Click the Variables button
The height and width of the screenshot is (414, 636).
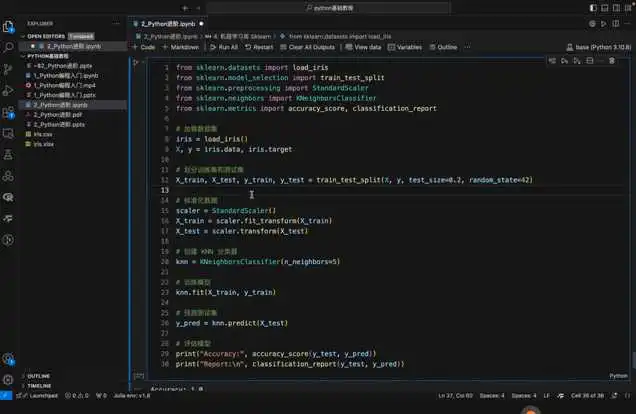[405, 47]
